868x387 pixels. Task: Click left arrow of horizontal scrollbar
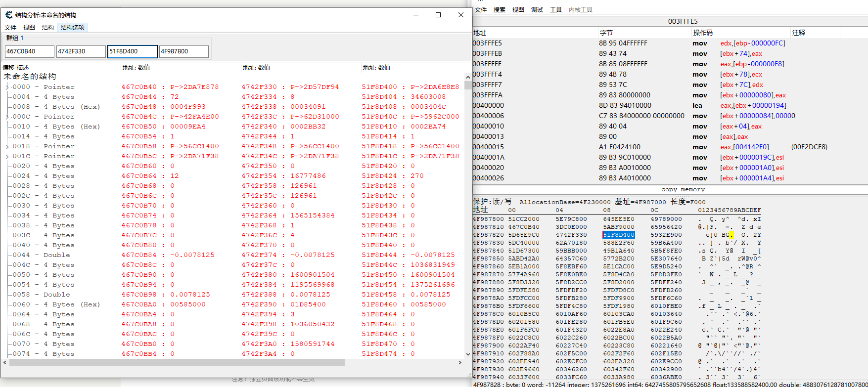[5, 363]
